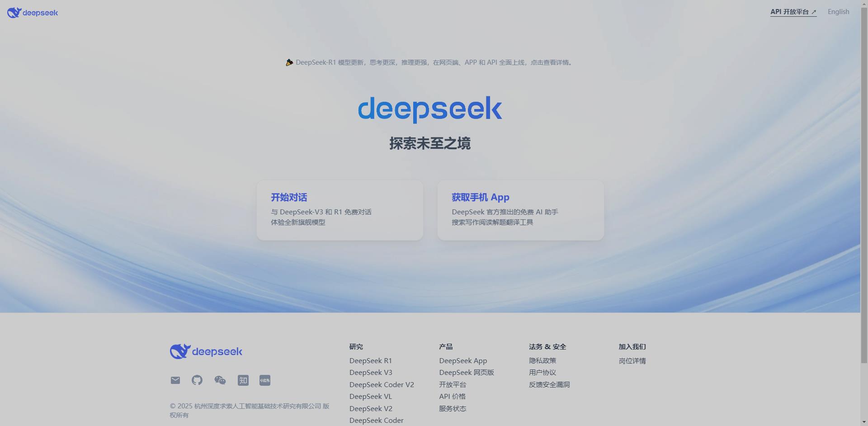Open the 开始对话 chat card
The height and width of the screenshot is (426, 868).
(x=340, y=210)
